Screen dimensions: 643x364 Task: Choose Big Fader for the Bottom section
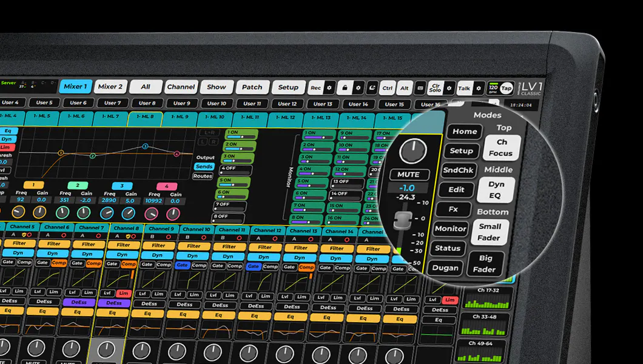(485, 263)
